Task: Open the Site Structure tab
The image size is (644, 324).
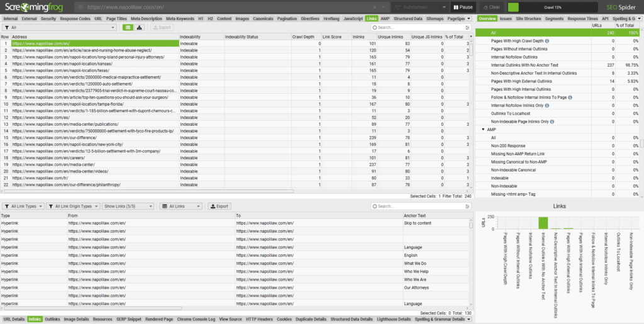Action: click(x=528, y=18)
